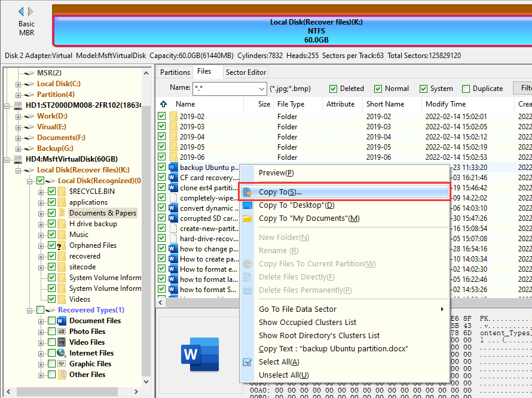Select Preview(P) in the context menu
The width and height of the screenshot is (532, 398).
tap(276, 173)
